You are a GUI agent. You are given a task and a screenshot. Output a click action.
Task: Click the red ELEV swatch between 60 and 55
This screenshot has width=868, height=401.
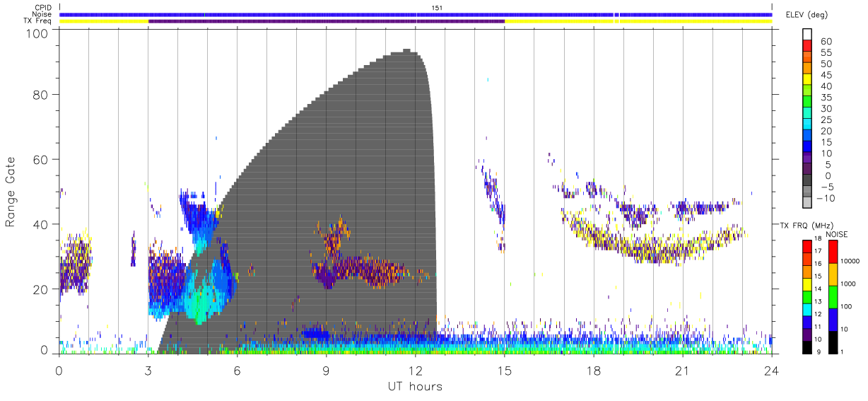coord(807,47)
